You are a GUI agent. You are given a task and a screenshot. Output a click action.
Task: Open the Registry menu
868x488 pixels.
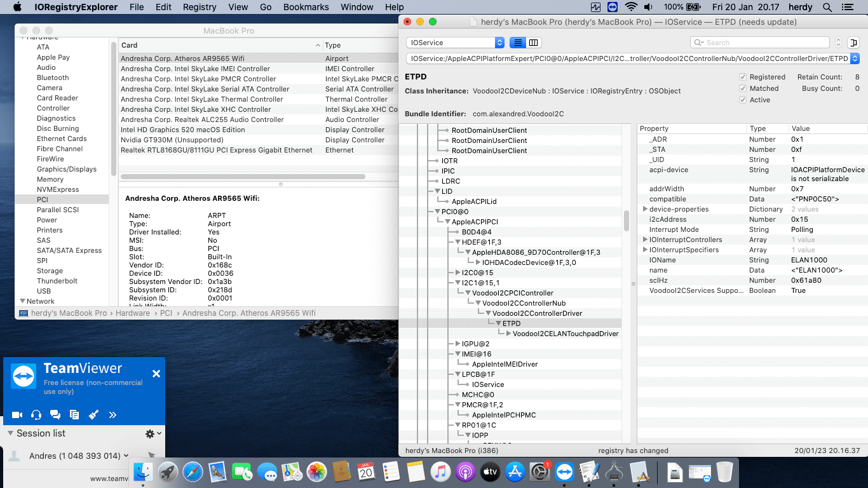pos(200,7)
